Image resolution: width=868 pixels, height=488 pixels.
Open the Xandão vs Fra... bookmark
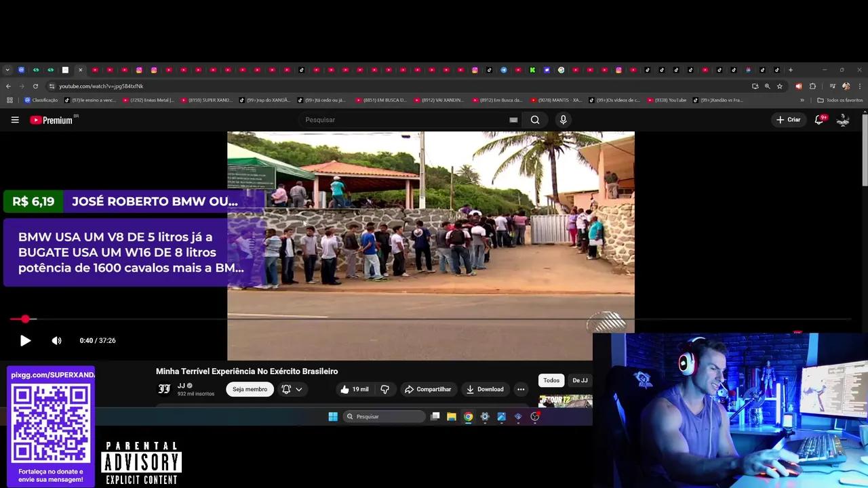pyautogui.click(x=719, y=100)
